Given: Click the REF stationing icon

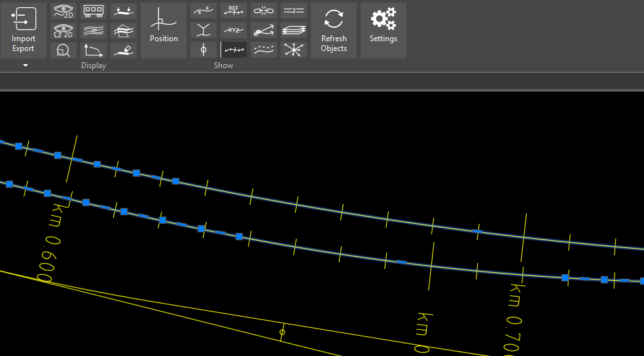Looking at the screenshot, I should click(234, 11).
